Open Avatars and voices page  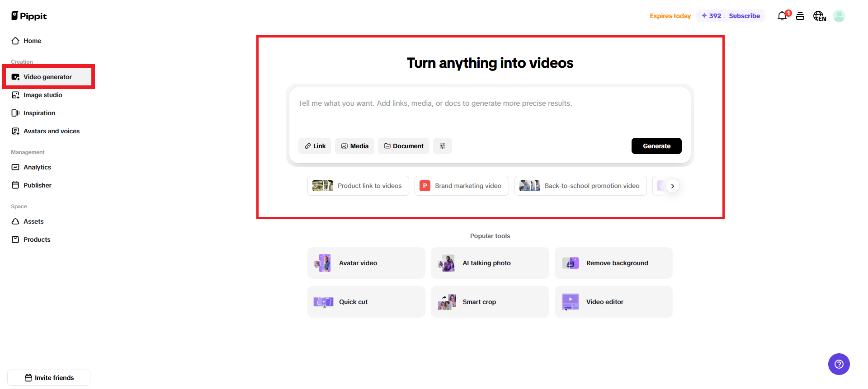[51, 131]
